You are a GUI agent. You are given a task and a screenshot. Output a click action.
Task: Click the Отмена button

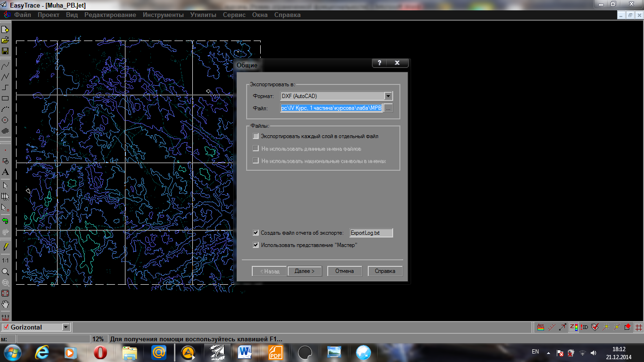point(344,271)
